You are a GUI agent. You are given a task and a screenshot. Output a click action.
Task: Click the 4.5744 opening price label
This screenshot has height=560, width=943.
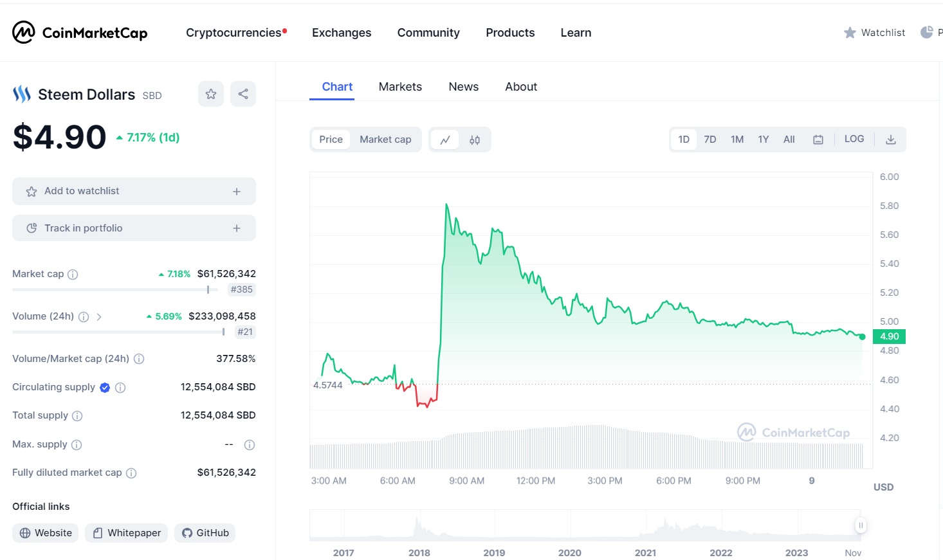[x=328, y=385]
